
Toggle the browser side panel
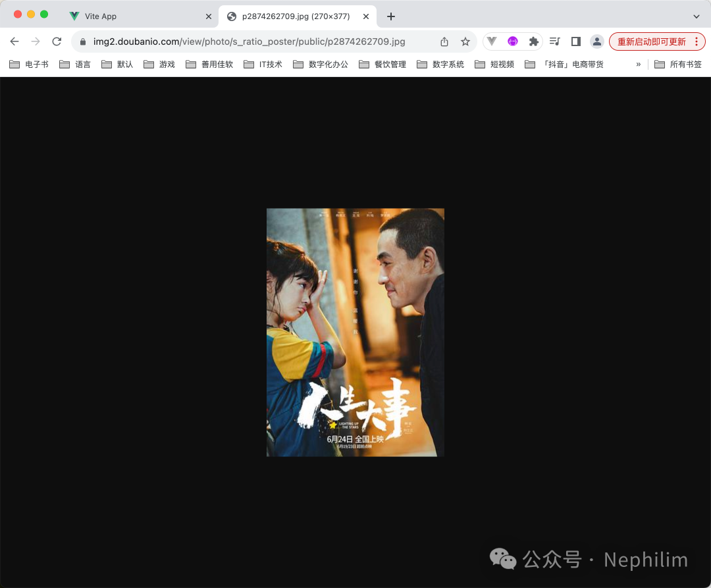576,41
